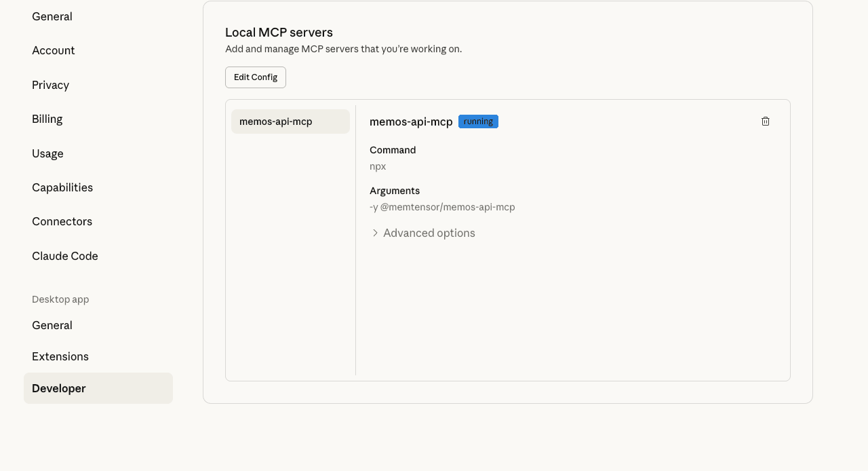Click the running status badge
868x471 pixels.
pos(477,121)
